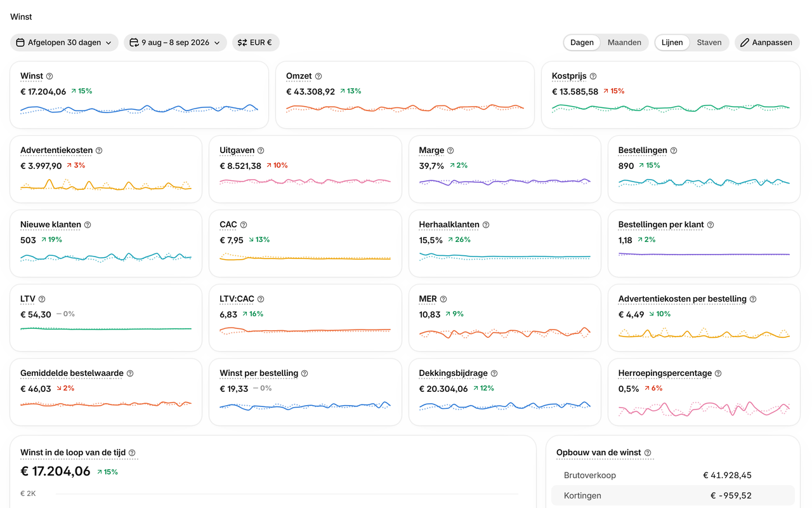
Task: Click the € 13.585,58 Kostprijs value
Action: point(575,91)
